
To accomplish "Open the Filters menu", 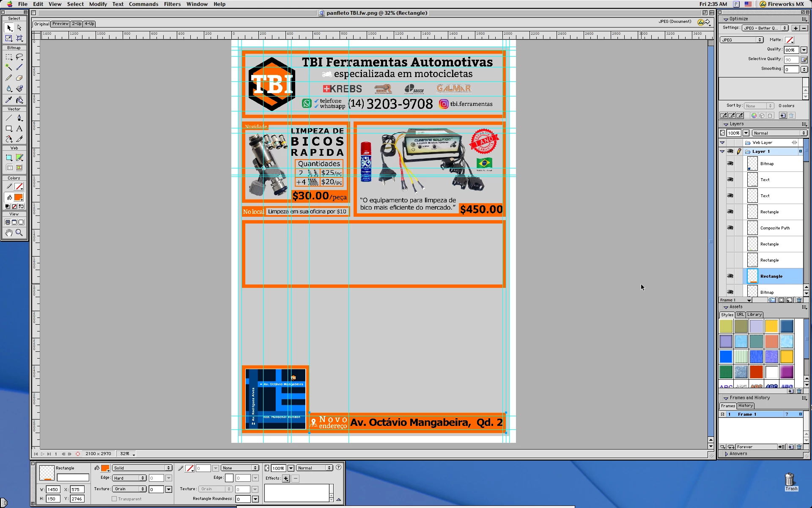I will [x=172, y=4].
